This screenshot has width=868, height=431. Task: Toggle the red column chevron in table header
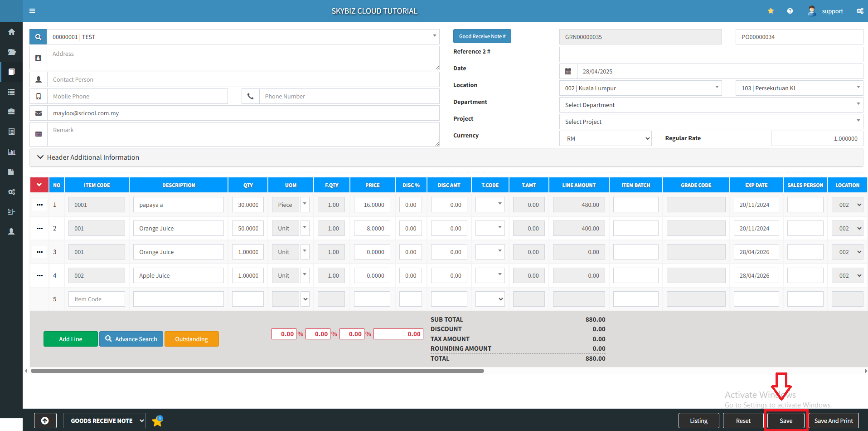click(39, 185)
